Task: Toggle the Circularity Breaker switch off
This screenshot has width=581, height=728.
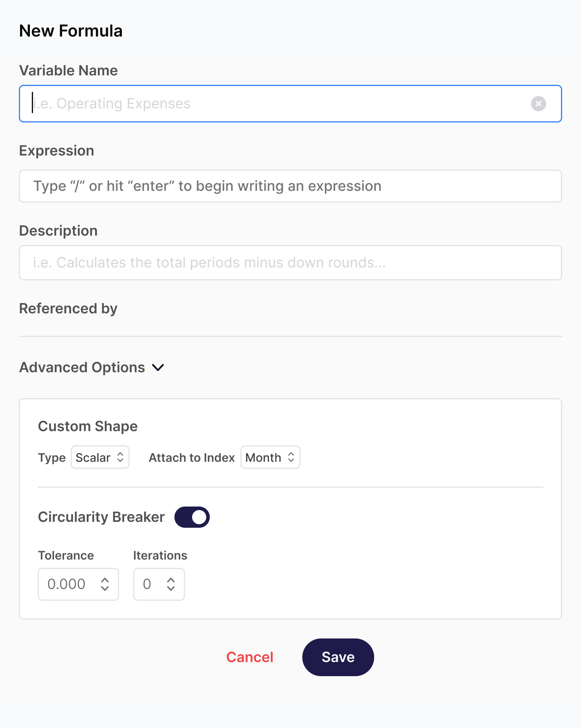Action: tap(192, 517)
